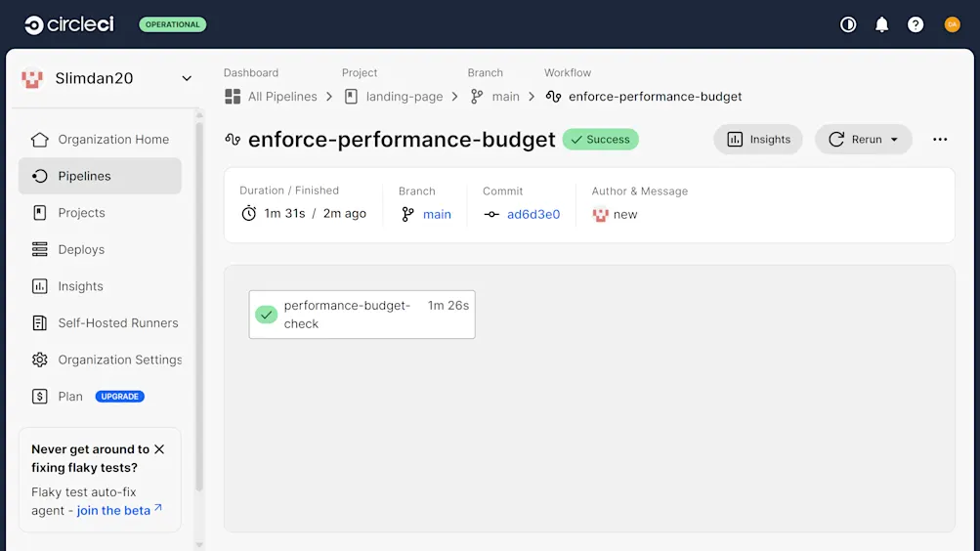Open the main branch link in details
The height and width of the screenshot is (551, 980).
[437, 214]
